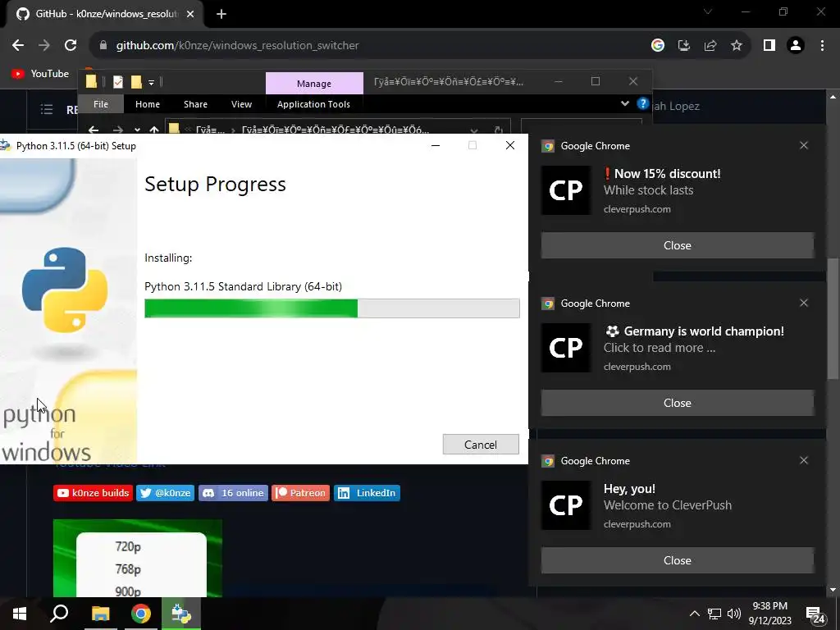The image size is (840, 630).
Task: Open a new Chrome tab
Action: 221,14
